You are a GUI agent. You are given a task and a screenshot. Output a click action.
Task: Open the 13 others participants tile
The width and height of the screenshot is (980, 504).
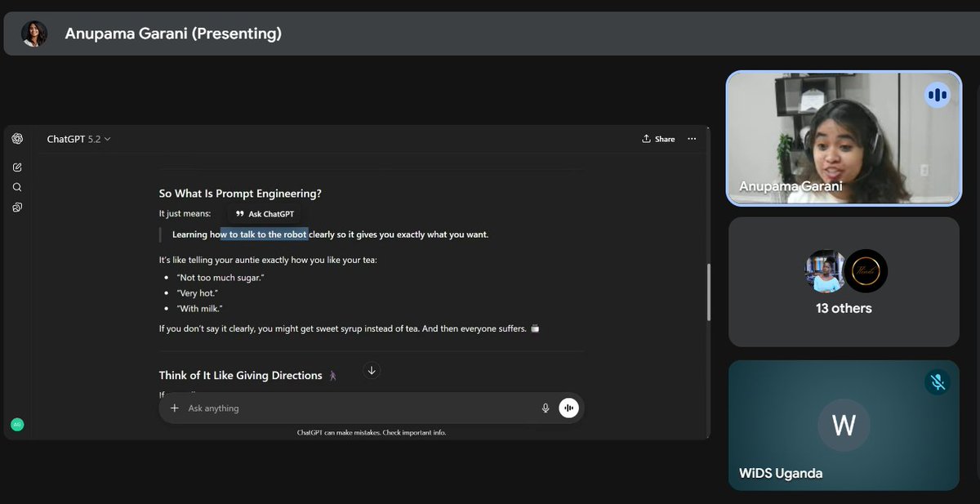click(844, 282)
